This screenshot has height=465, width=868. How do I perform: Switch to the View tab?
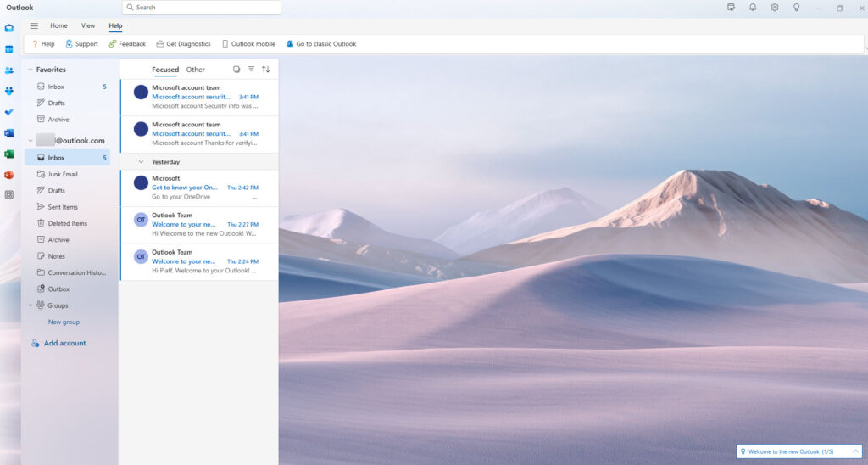88,25
